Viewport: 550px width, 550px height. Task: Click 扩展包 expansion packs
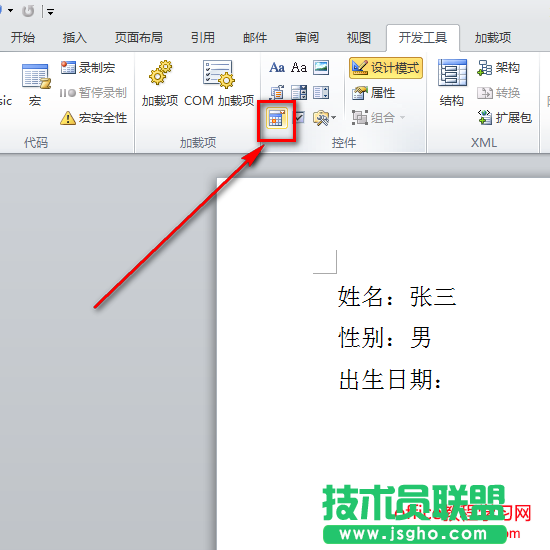pos(505,118)
